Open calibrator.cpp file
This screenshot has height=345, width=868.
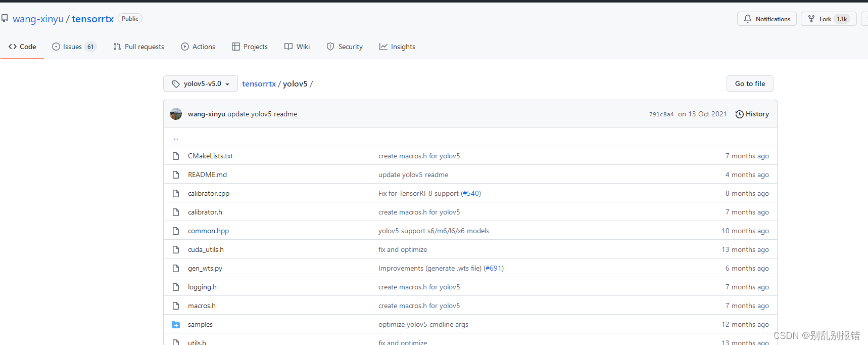coord(209,193)
